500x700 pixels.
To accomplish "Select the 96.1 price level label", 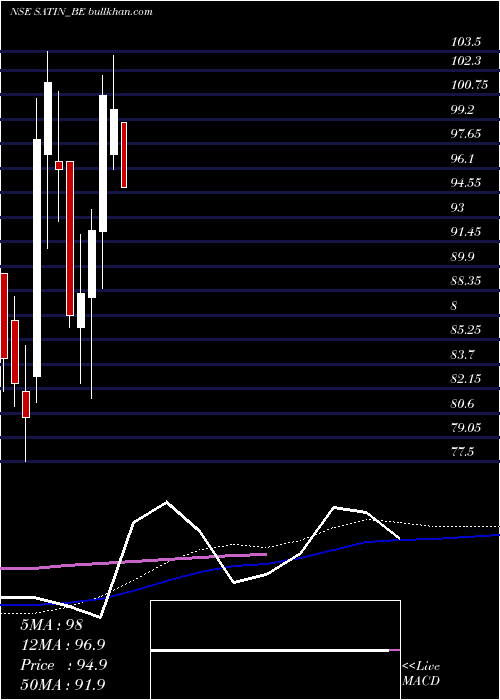I will point(462,158).
